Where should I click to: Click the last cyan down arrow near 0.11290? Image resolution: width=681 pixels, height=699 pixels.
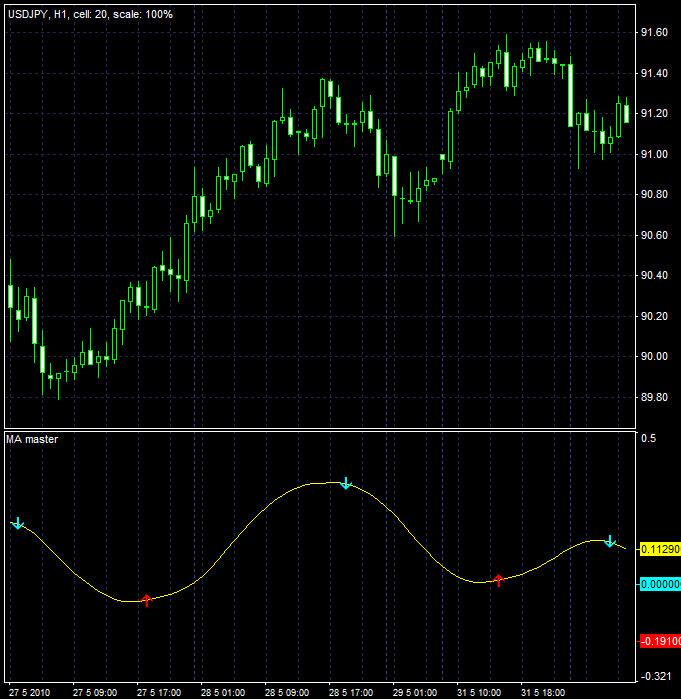pyautogui.click(x=610, y=541)
